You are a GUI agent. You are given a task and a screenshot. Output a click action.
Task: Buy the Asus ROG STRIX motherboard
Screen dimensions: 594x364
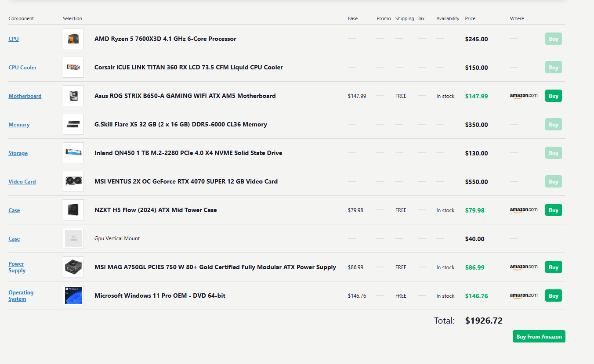tap(554, 96)
